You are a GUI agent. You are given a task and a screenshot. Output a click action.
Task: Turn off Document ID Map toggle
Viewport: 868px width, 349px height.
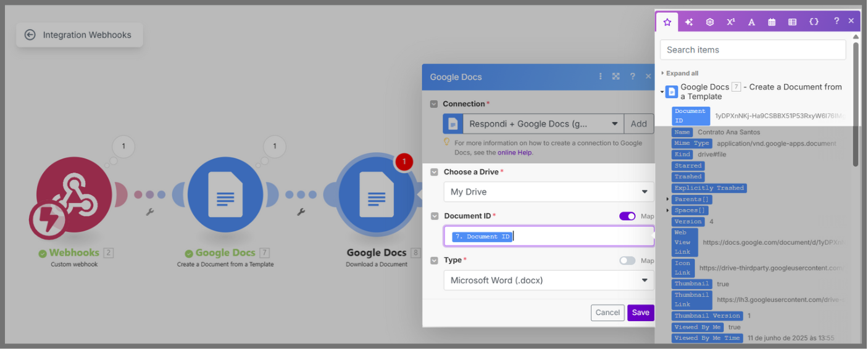(x=627, y=216)
